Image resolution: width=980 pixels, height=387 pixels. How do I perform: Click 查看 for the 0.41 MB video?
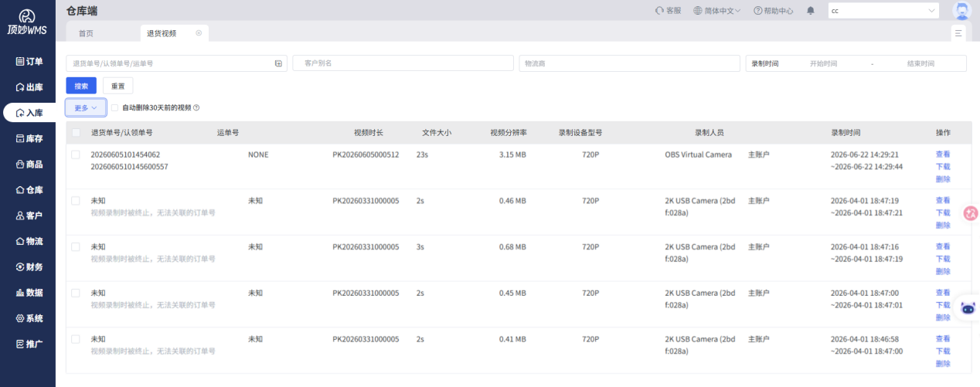943,339
